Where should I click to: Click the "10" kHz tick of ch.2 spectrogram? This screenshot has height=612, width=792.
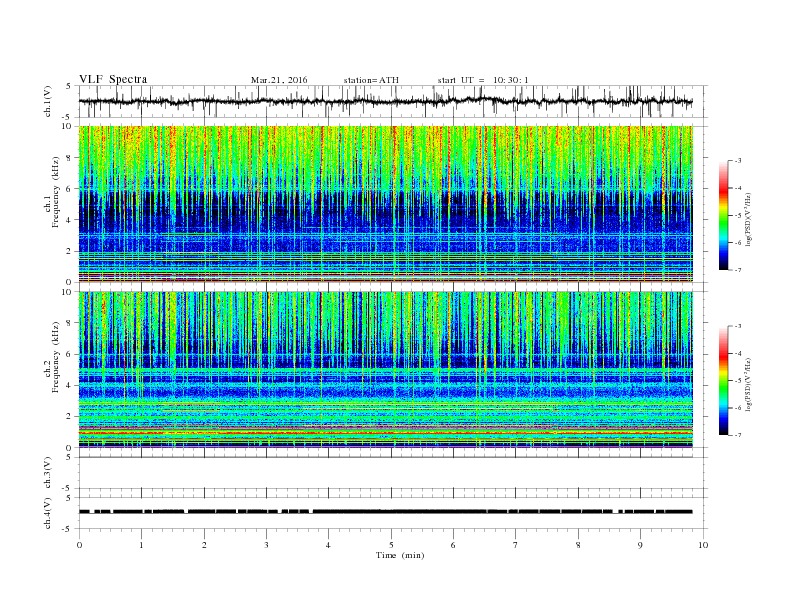tap(67, 292)
